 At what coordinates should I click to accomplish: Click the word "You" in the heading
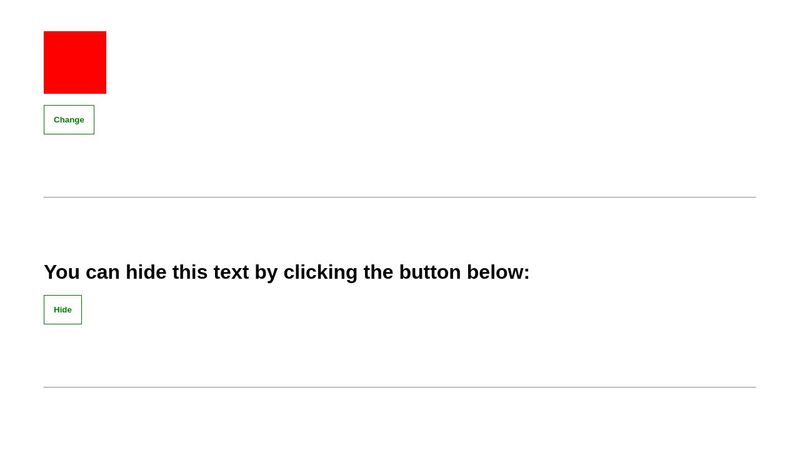pos(62,272)
